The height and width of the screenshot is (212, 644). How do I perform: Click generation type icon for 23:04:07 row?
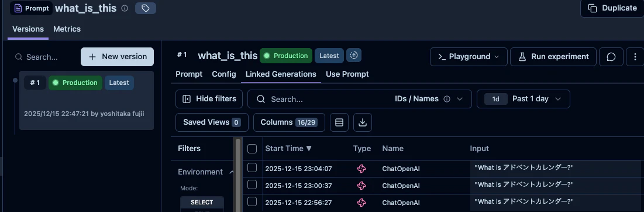361,169
